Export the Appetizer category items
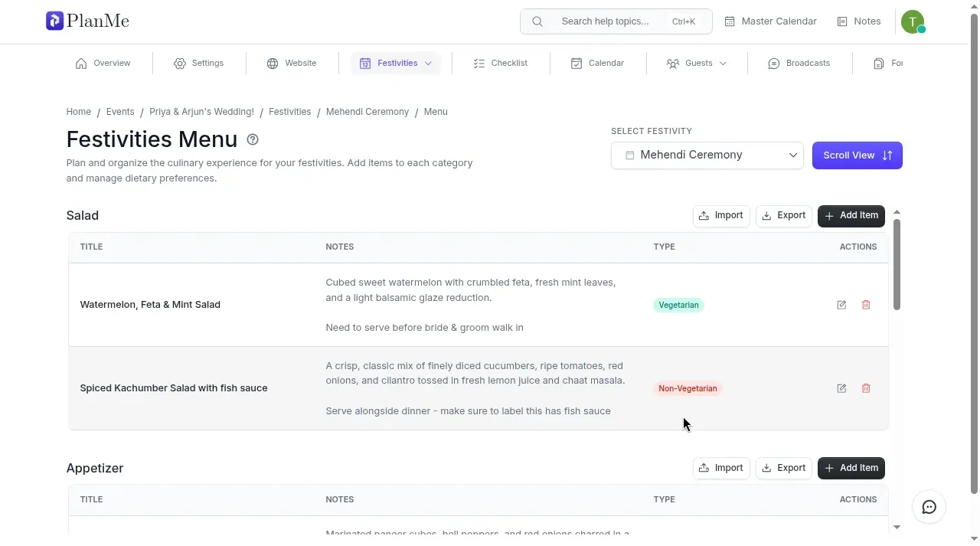This screenshot has width=980, height=546. [x=784, y=469]
